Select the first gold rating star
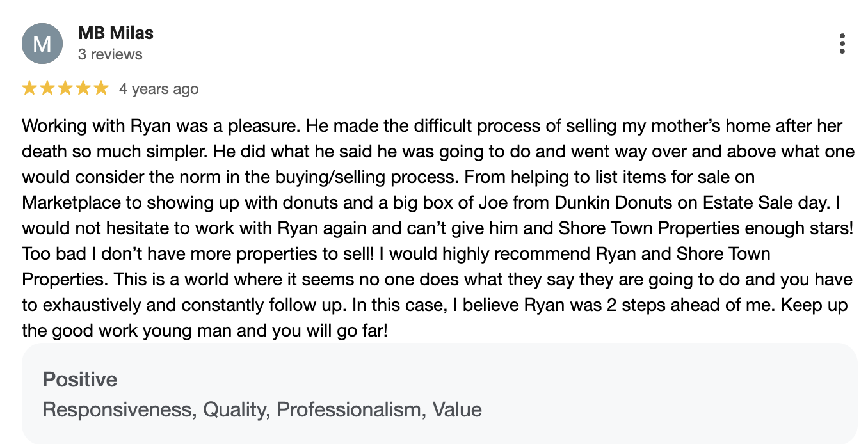868x444 pixels. [30, 88]
